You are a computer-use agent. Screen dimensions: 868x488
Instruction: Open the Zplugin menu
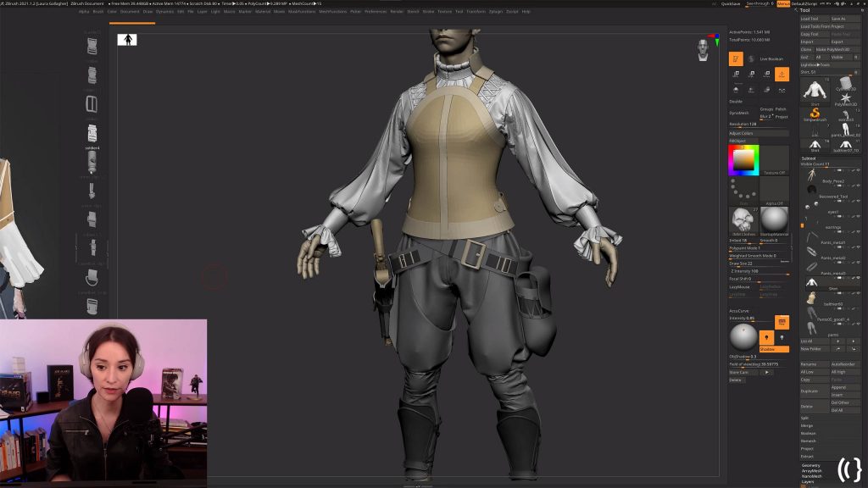coord(495,11)
